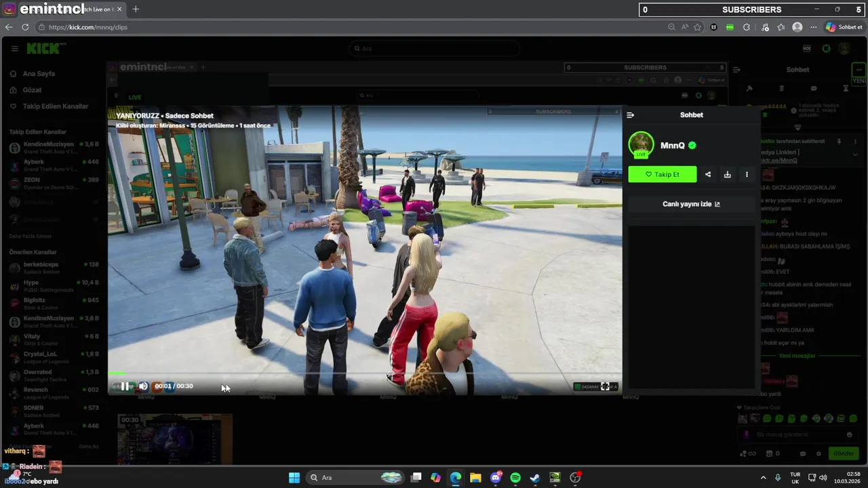Open SONER recommended channel
Image resolution: width=868 pixels, height=488 pixels.
(x=54, y=411)
